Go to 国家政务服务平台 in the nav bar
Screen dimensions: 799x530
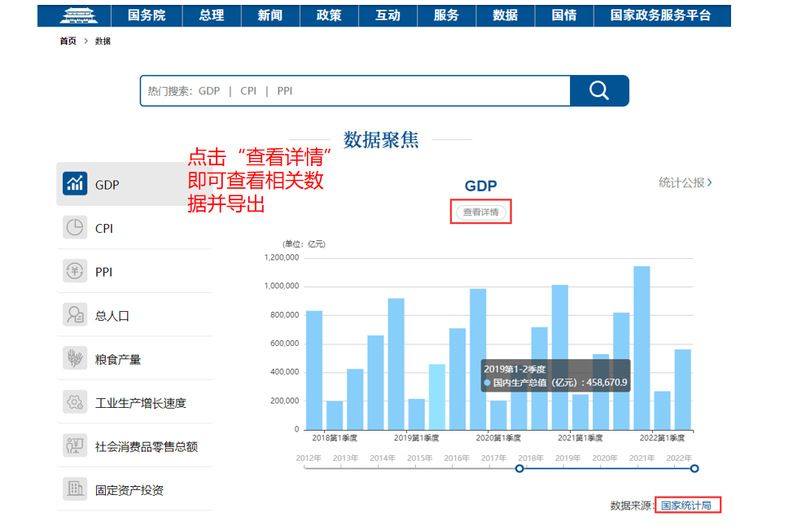[x=661, y=15]
